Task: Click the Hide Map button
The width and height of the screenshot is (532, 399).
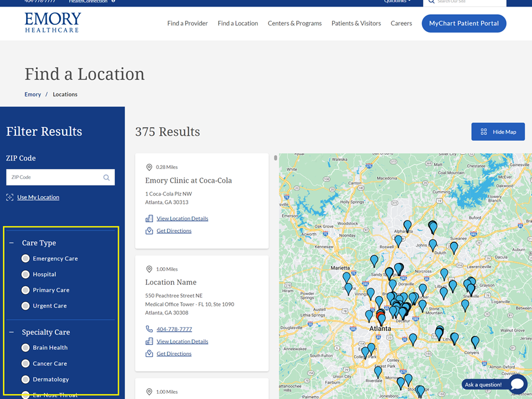Action: pyautogui.click(x=498, y=132)
